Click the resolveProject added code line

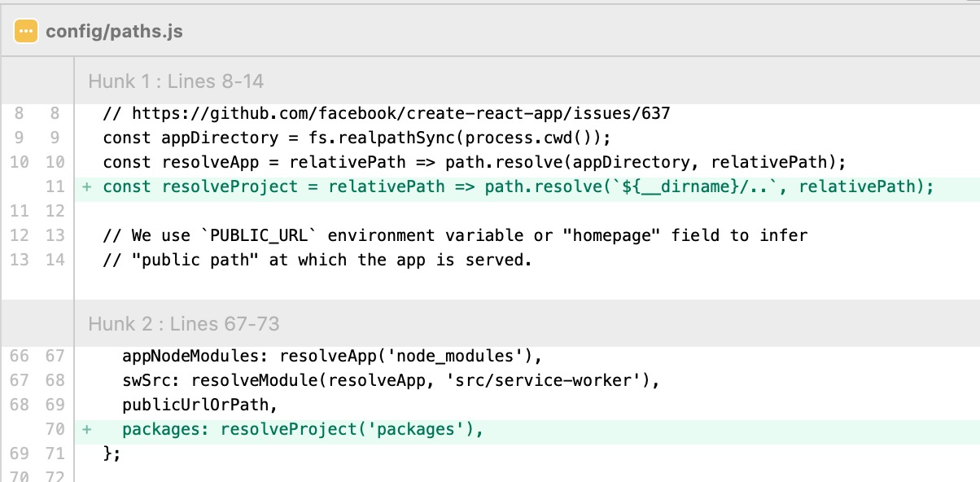[518, 186]
